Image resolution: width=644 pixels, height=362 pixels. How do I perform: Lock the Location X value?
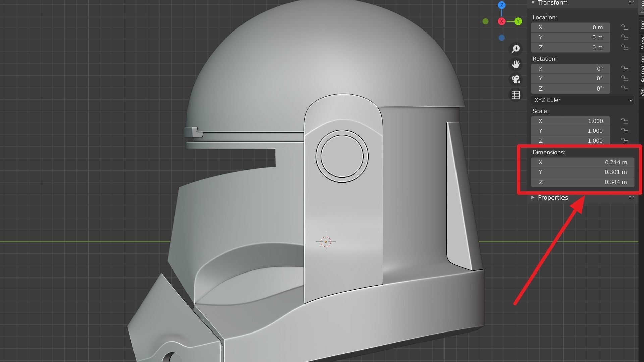pyautogui.click(x=624, y=27)
